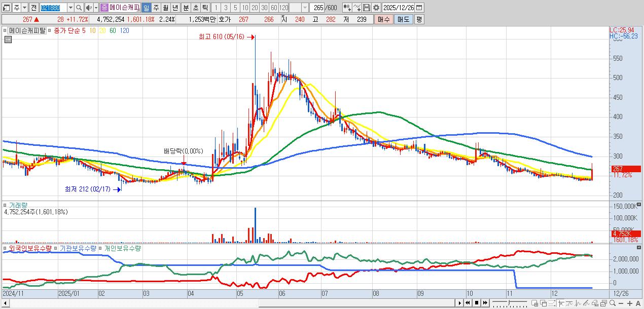
Task: Stop chart replay with the stop button
Action: point(477,303)
